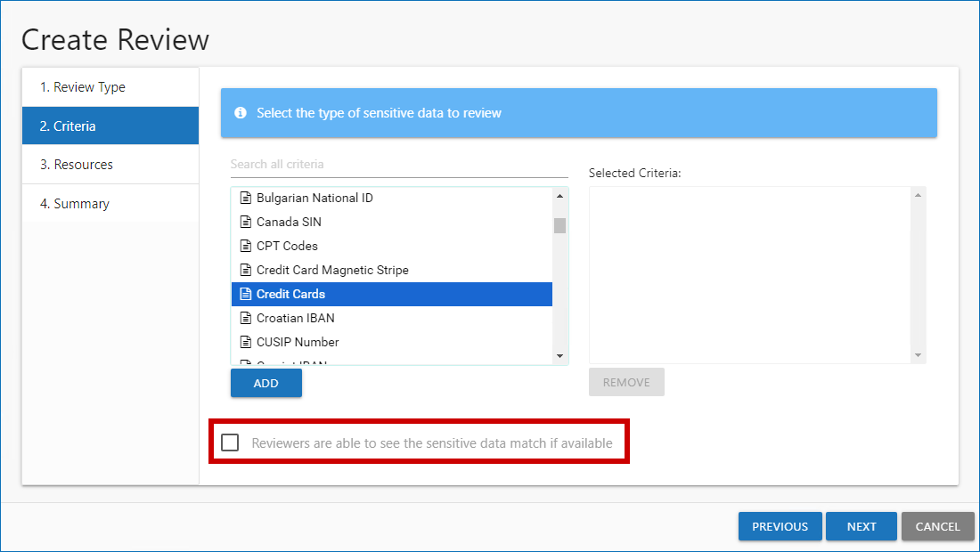Enable reviewers seeing sensitive data match checkbox
980x552 pixels.
(230, 442)
